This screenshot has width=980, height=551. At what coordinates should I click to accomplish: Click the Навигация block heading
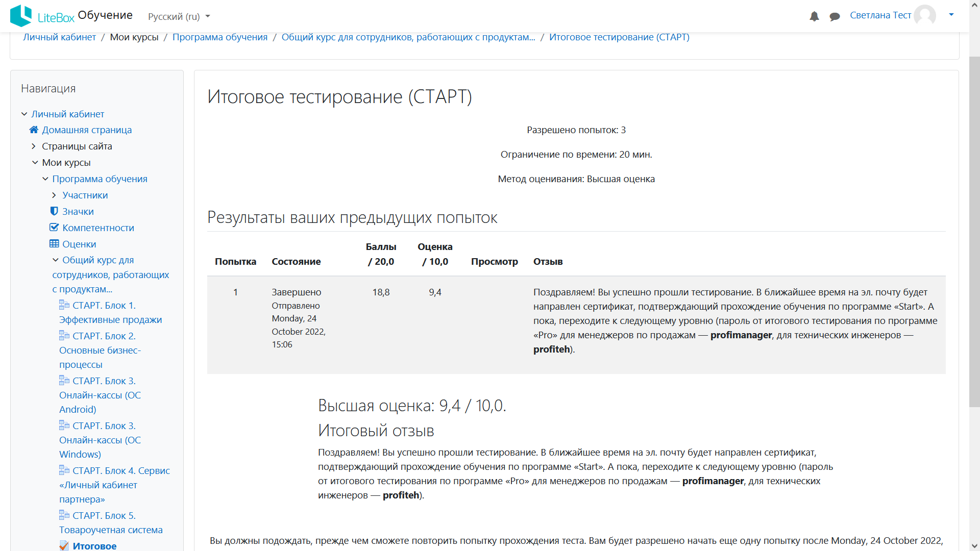point(48,88)
